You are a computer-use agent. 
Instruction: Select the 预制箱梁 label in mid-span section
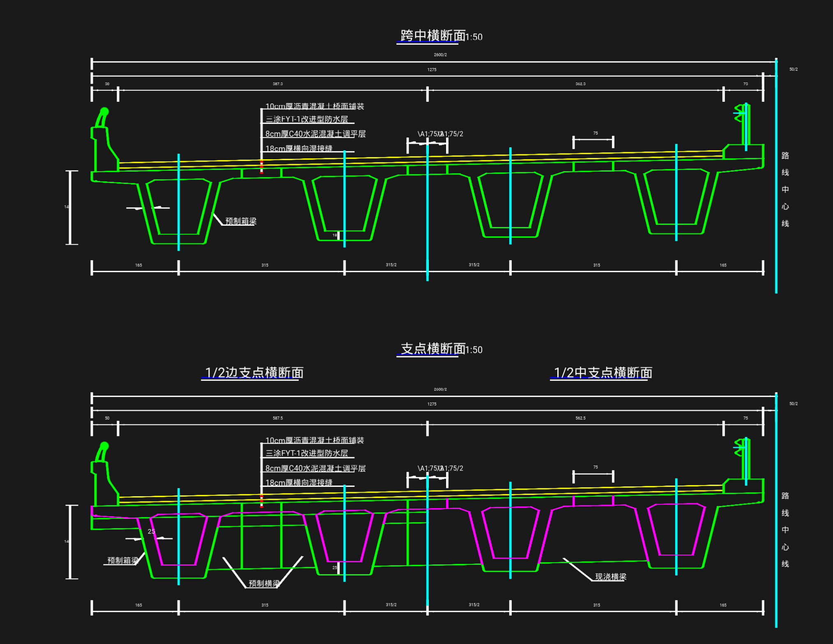[x=241, y=221]
